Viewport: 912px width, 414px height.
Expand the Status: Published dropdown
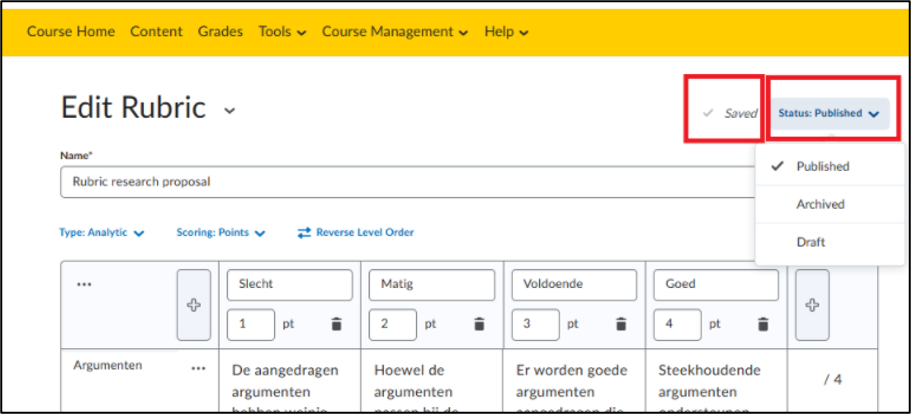coord(828,114)
